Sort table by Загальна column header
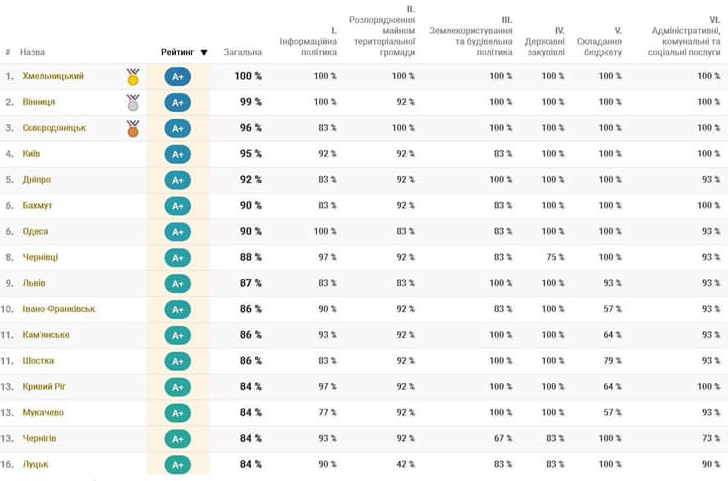Viewport: 728px width, 481px height. click(x=243, y=53)
